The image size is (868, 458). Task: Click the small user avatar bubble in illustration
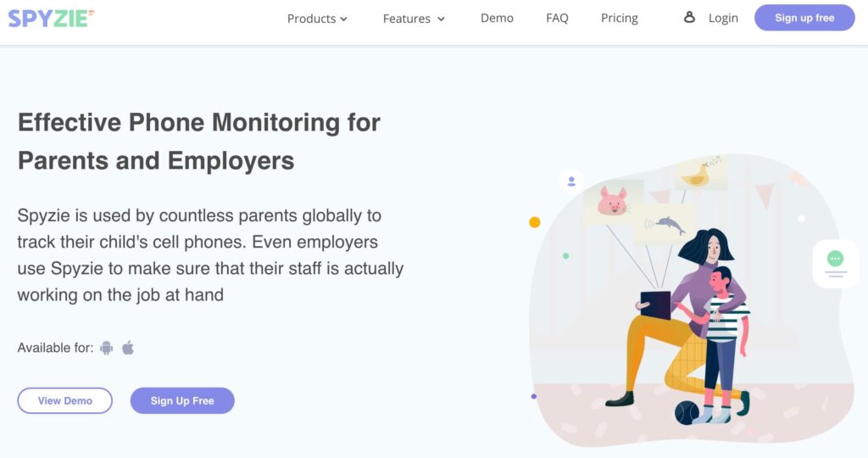[x=571, y=182]
